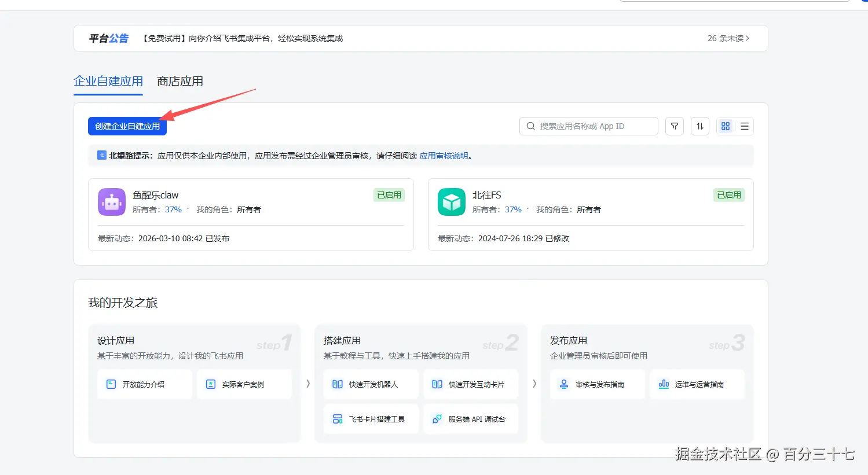Click the 服务端 API 调试台 icon
Image resolution: width=868 pixels, height=475 pixels.
click(437, 419)
